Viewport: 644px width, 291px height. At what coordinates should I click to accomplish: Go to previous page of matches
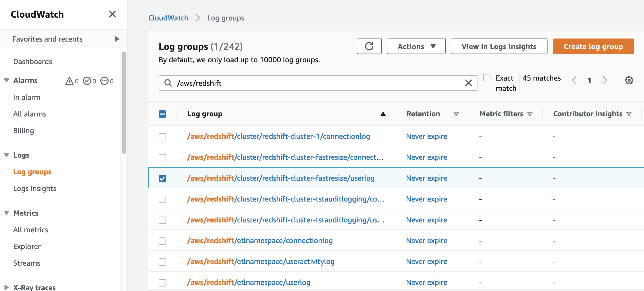click(x=574, y=81)
